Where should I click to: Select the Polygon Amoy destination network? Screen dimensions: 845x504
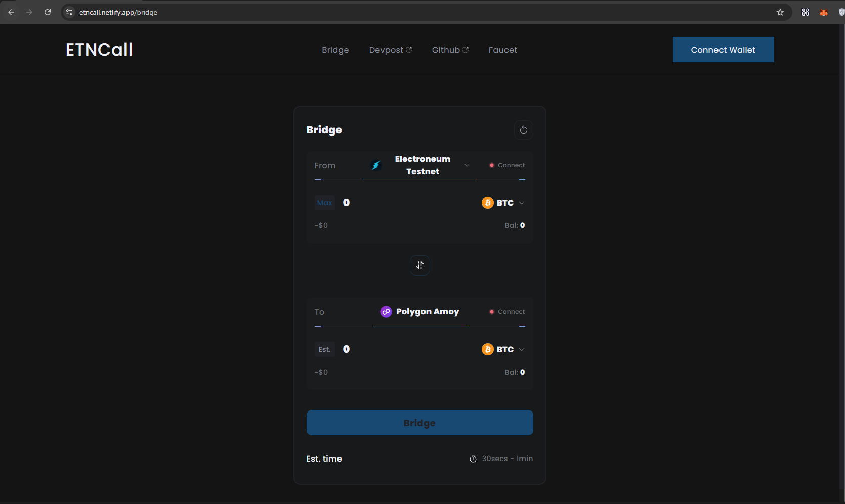tap(419, 312)
